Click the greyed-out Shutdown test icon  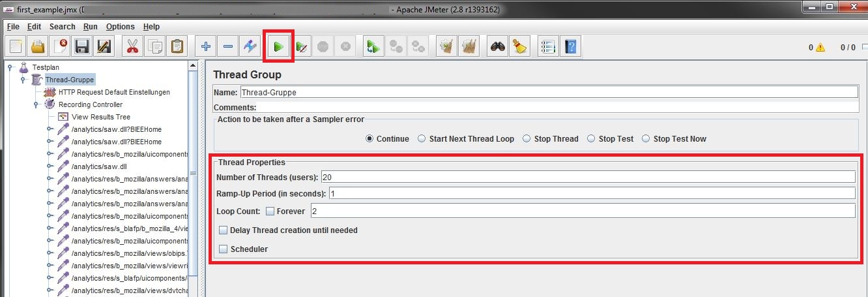(345, 46)
